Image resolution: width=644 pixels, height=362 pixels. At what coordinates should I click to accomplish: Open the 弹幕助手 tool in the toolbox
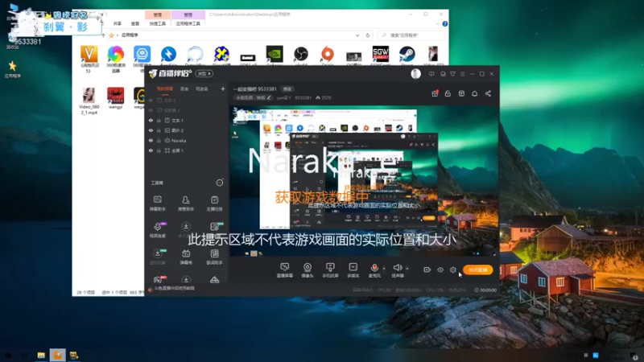pos(157,204)
